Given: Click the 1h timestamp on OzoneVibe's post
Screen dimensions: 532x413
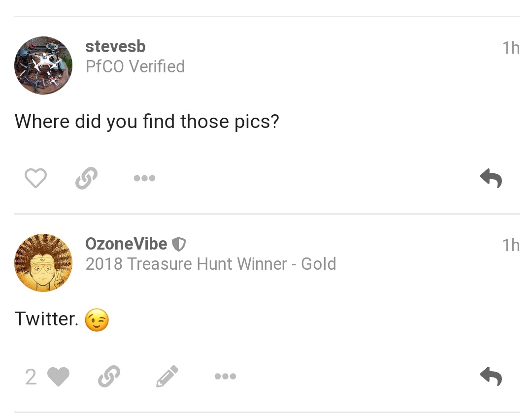Looking at the screenshot, I should point(511,245).
